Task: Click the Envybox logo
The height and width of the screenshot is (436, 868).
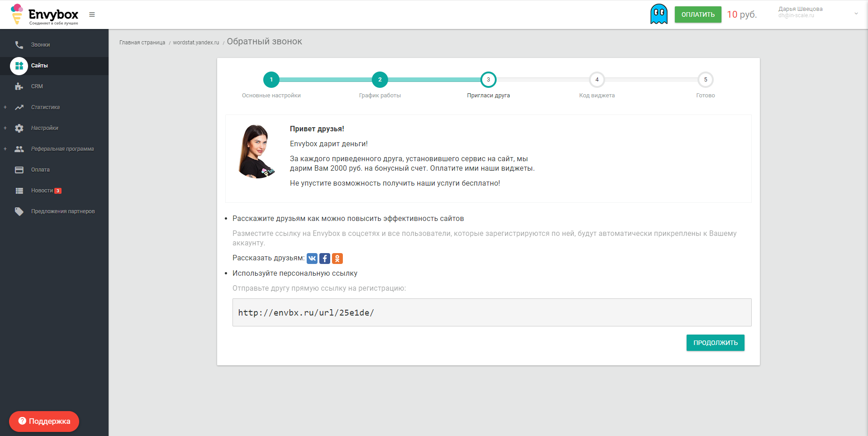Action: coord(44,14)
